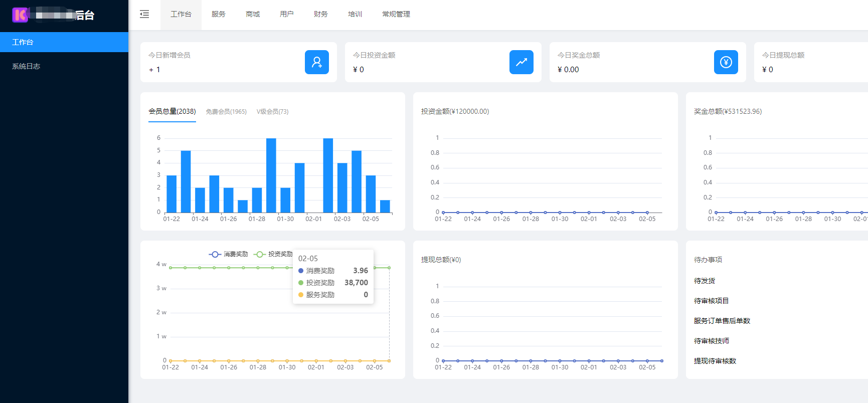The width and height of the screenshot is (868, 403).
Task: Click the 待审核项目 to-do item
Action: point(712,301)
